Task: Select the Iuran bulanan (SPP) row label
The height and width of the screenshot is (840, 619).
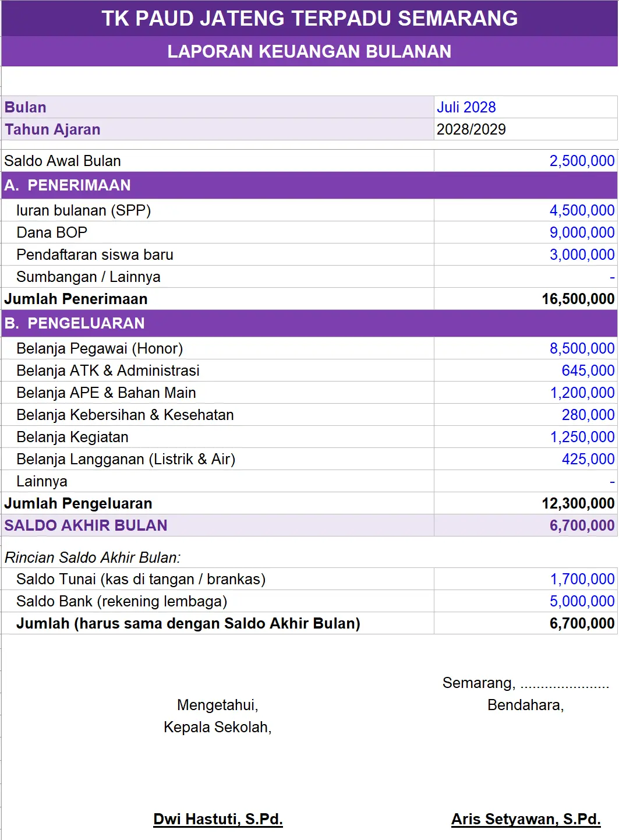Action: coord(83,210)
